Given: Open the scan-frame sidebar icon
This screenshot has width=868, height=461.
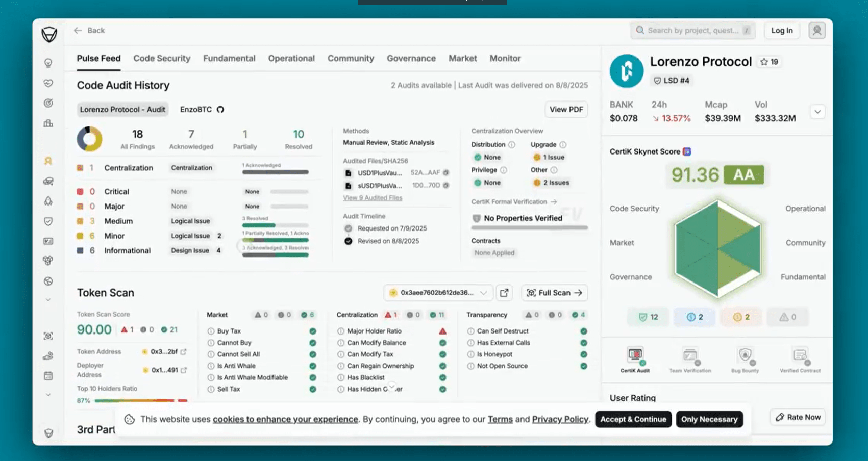Looking at the screenshot, I should pyautogui.click(x=48, y=336).
